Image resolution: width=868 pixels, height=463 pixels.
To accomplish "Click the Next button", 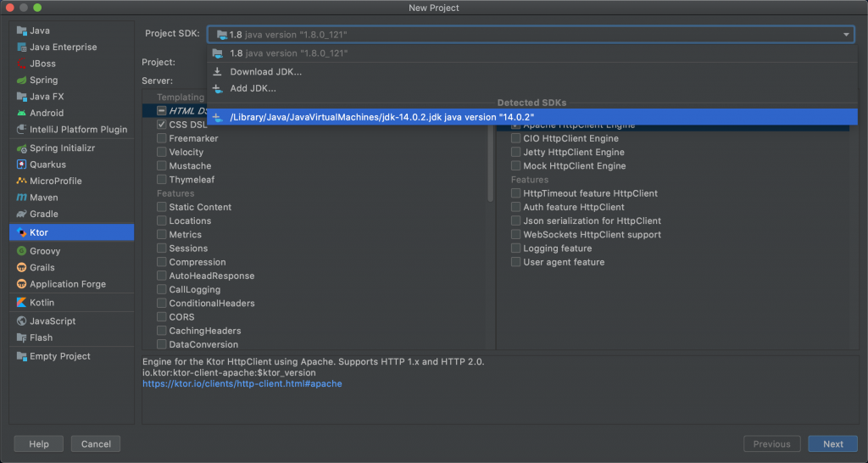I will point(832,444).
